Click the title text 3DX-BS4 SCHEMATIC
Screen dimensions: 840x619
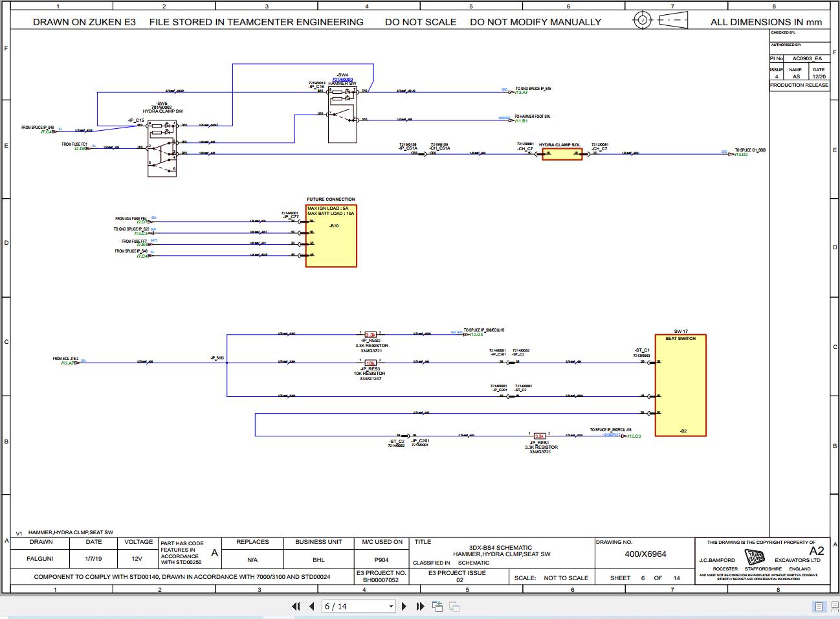click(x=501, y=548)
